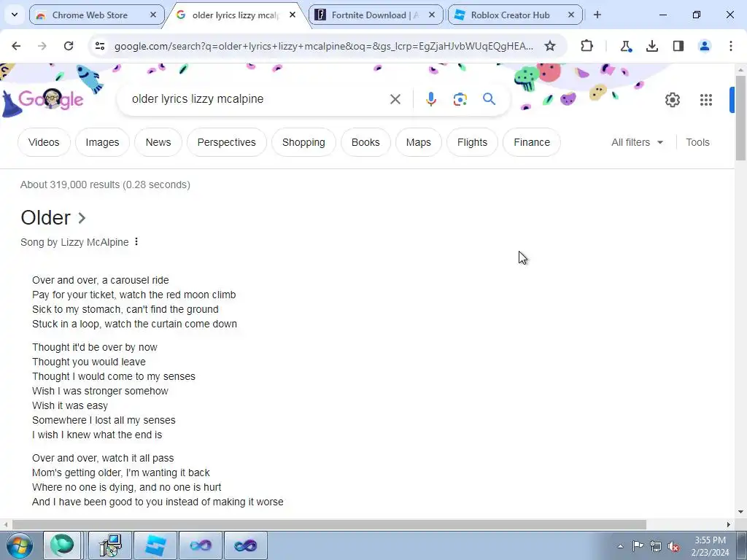Open the taskbar clock showing 3:55 PM
Screen dimensions: 747x560
(x=710, y=546)
